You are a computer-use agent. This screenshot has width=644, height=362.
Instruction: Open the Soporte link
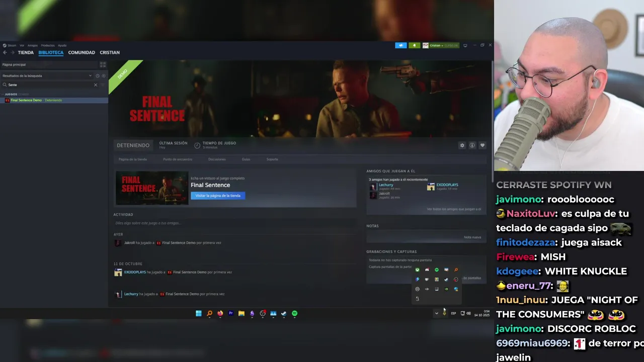tap(272, 159)
